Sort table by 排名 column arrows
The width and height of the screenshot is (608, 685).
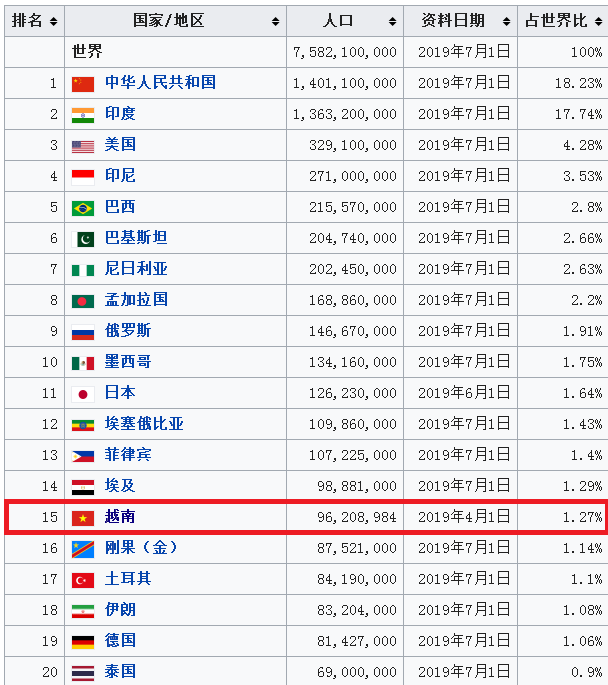pyautogui.click(x=53, y=21)
